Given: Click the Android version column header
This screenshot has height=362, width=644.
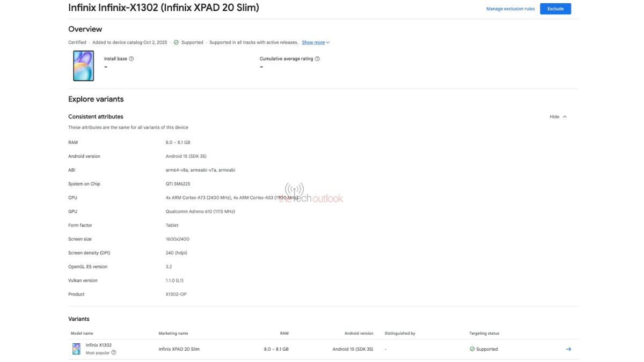Looking at the screenshot, I should pos(358,333).
